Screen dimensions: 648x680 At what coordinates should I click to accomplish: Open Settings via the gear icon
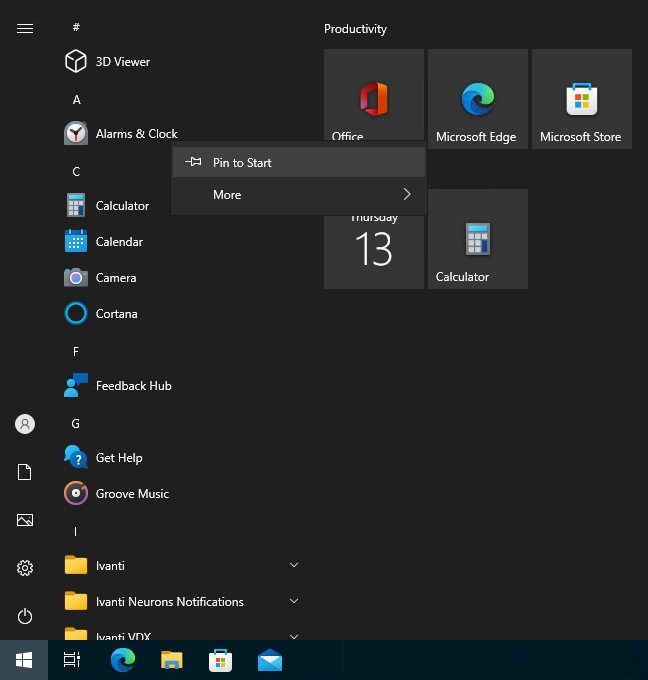25,568
